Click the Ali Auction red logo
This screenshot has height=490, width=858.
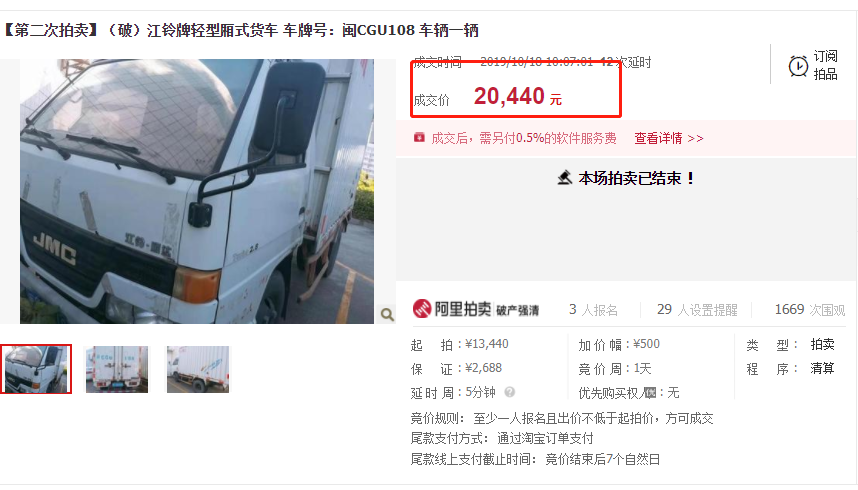(422, 309)
